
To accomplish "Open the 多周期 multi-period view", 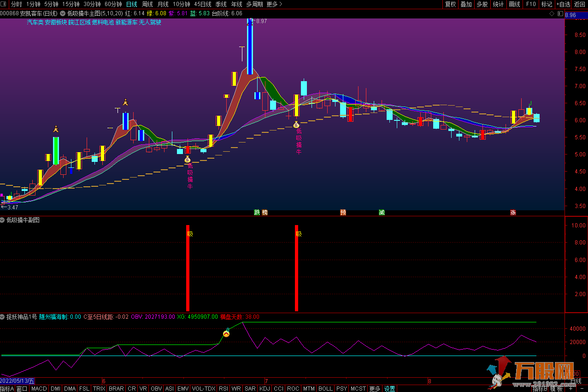I will coord(255,4).
